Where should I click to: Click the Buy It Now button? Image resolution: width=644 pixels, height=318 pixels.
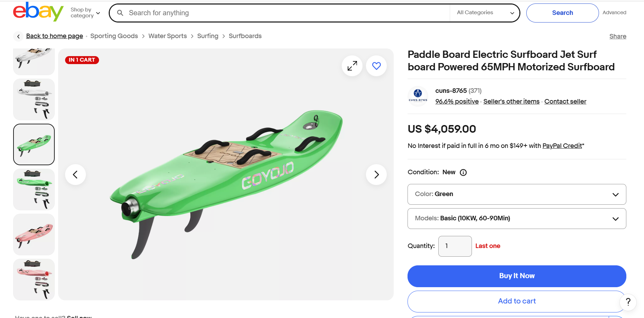(517, 276)
